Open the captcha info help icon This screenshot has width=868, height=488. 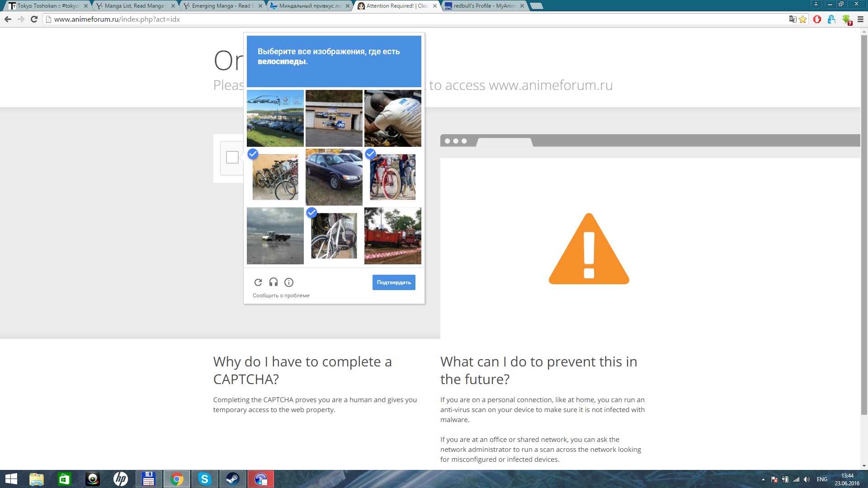click(289, 282)
